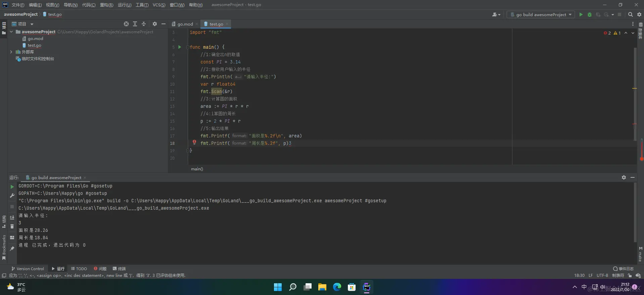Open project panel options gear
The width and height of the screenshot is (644, 295).
tap(154, 24)
